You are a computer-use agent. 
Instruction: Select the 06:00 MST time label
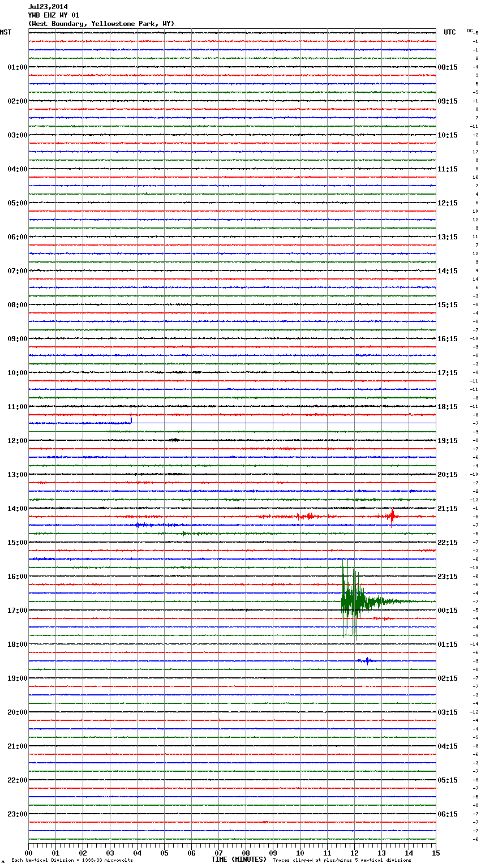[x=18, y=237]
